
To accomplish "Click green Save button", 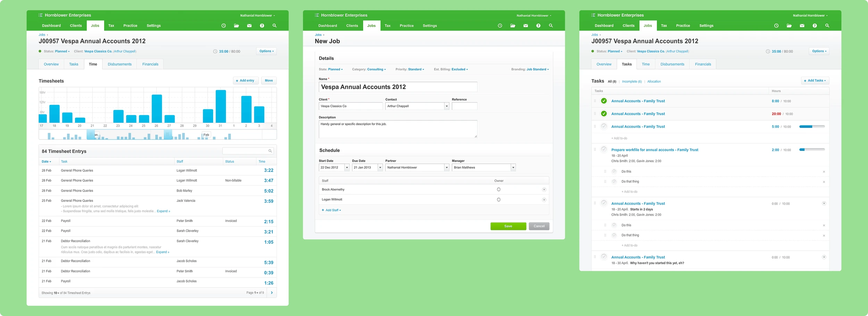I will 508,226.
